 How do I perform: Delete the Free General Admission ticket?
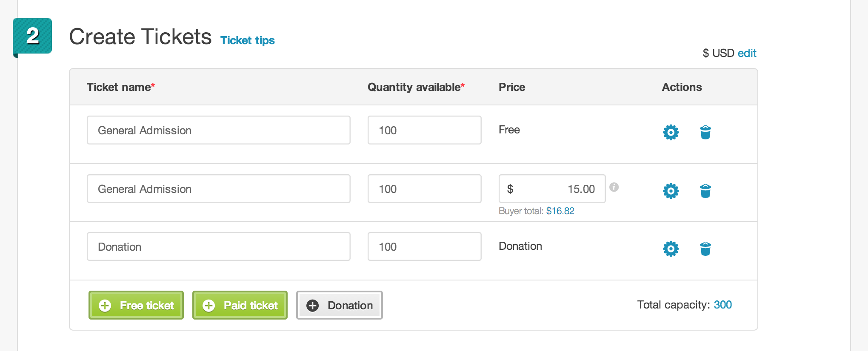(705, 132)
